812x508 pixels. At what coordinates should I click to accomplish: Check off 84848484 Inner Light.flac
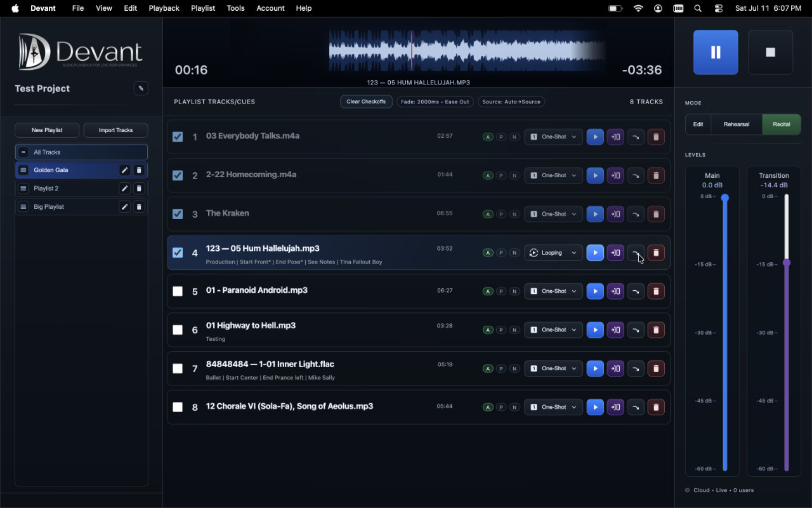pyautogui.click(x=178, y=368)
